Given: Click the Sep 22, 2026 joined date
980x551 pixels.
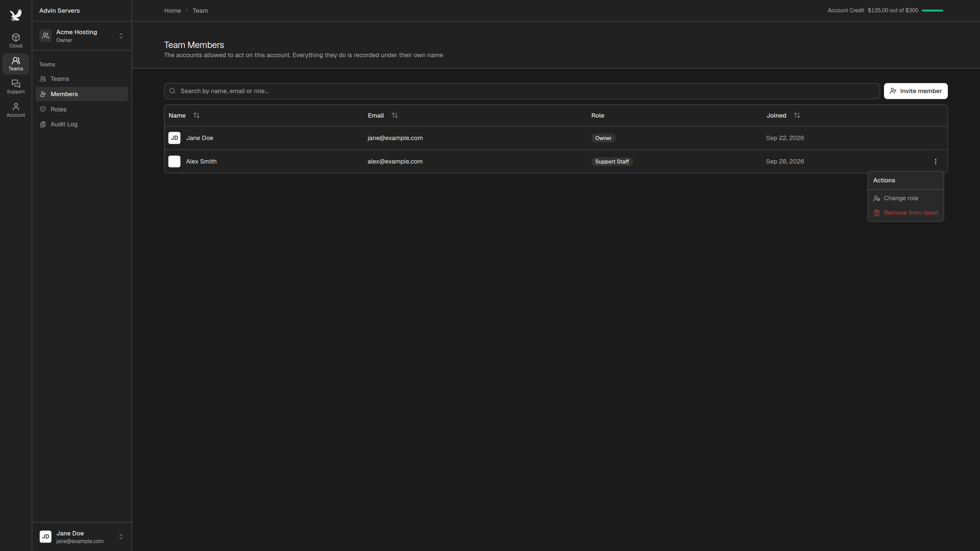Looking at the screenshot, I should point(785,138).
